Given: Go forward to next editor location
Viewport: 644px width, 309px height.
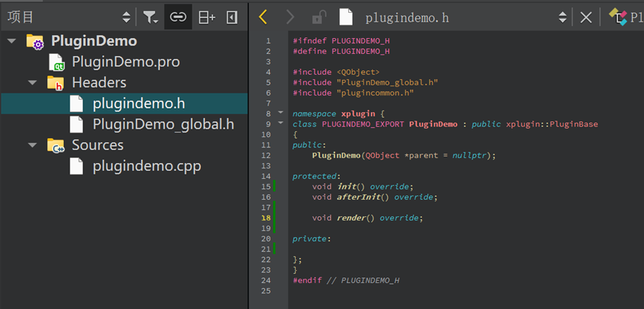Looking at the screenshot, I should point(290,17).
